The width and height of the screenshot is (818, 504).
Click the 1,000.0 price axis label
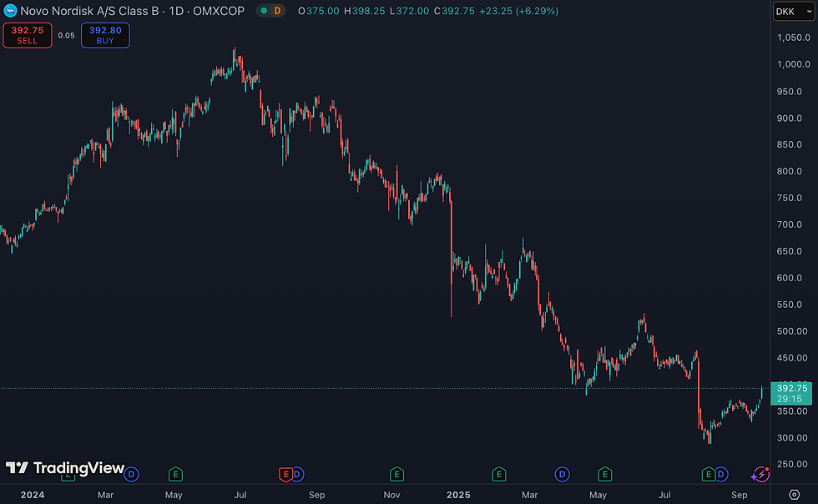coord(794,64)
